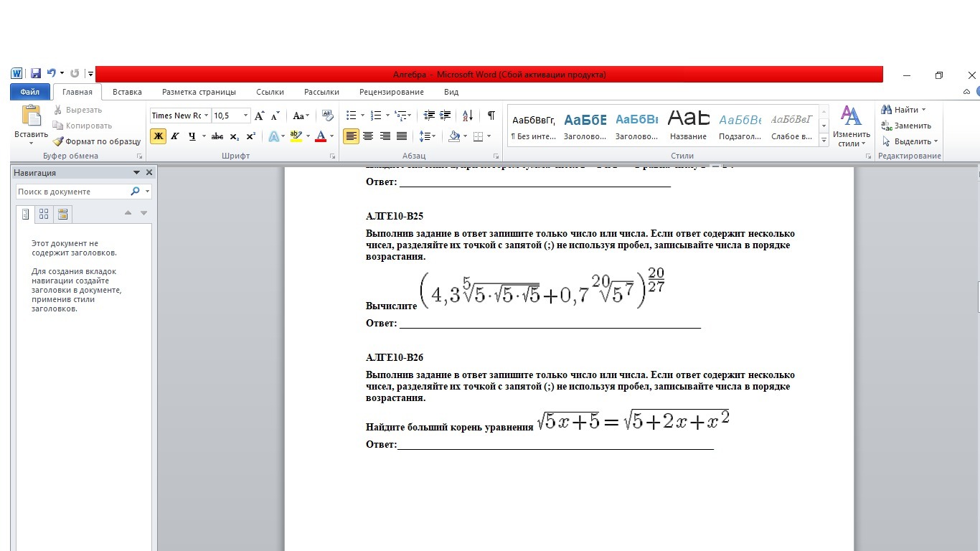Apply the Подзаголовок style

740,125
